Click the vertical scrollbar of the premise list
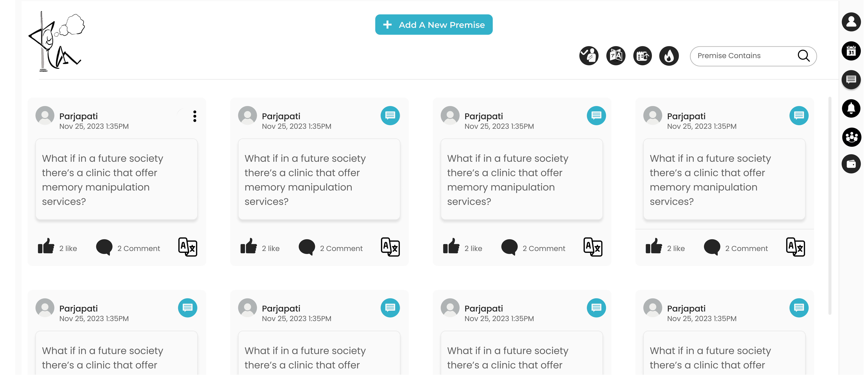 pos(830,205)
